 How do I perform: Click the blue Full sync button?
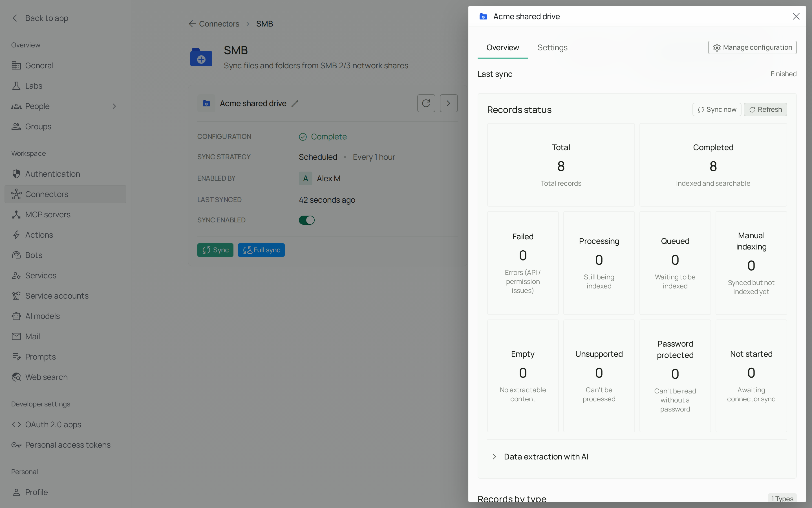(261, 250)
